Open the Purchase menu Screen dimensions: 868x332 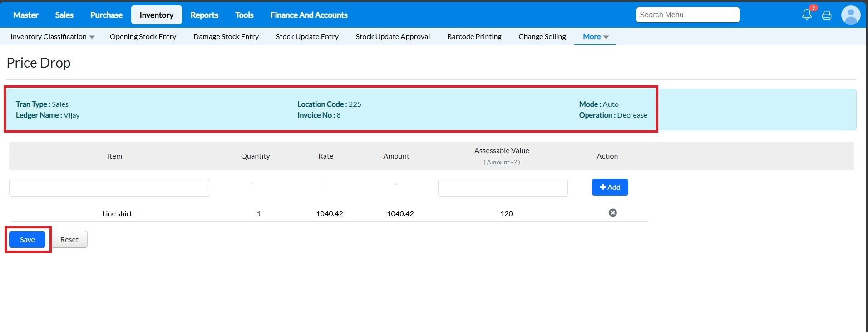click(x=106, y=15)
